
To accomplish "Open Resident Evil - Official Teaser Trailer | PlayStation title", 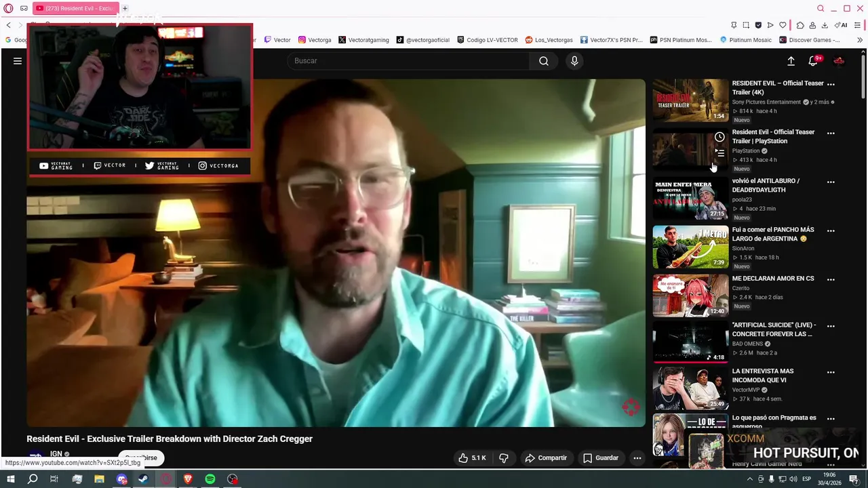I will [773, 136].
